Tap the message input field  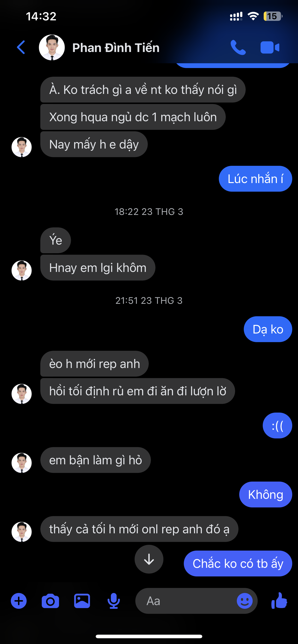[x=188, y=601]
